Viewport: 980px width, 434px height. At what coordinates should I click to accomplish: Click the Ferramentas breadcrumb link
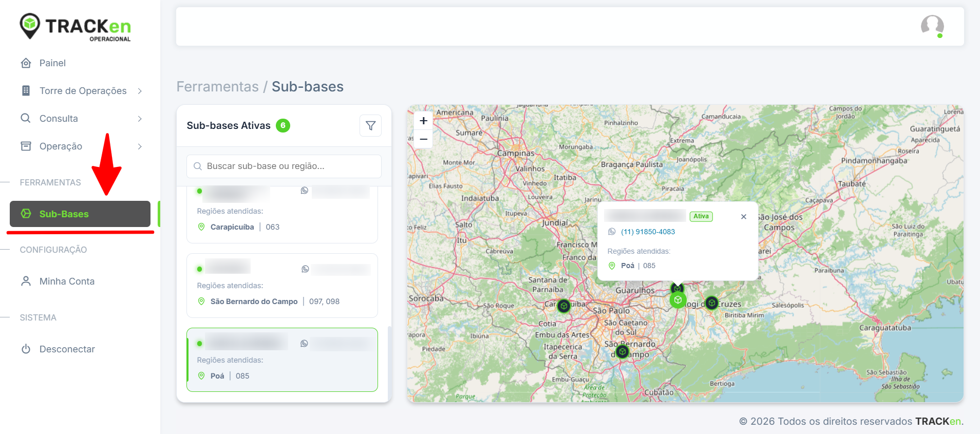pos(217,86)
